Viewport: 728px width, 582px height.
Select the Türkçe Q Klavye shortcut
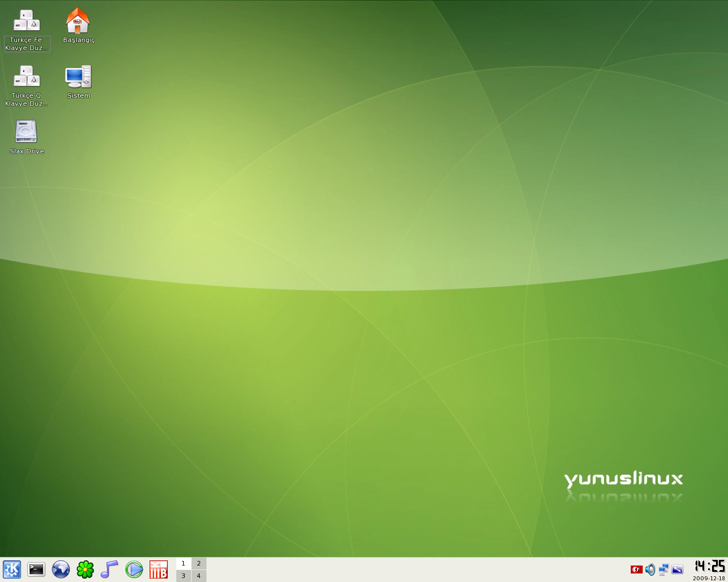26,77
